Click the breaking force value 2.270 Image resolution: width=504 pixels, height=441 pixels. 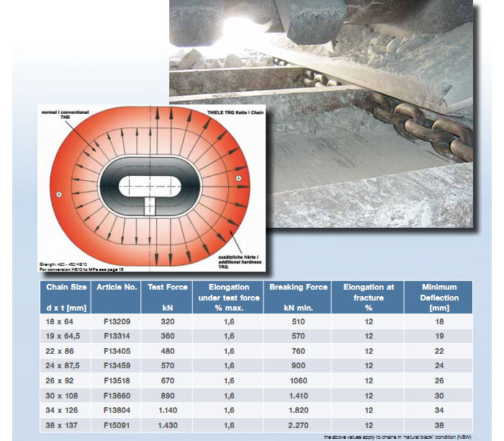point(298,424)
